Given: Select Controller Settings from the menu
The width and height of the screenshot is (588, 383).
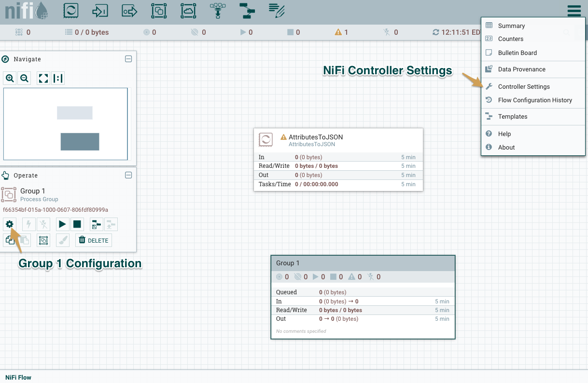Looking at the screenshot, I should (x=524, y=86).
